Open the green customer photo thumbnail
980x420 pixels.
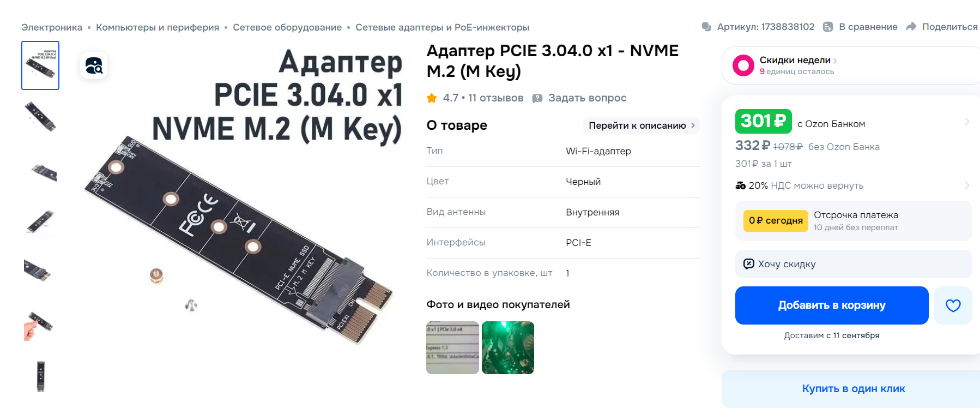coord(508,348)
